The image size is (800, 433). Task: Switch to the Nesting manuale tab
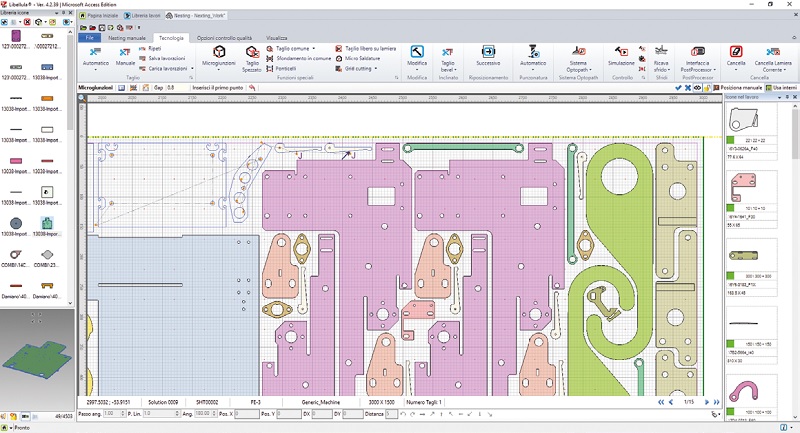[127, 37]
